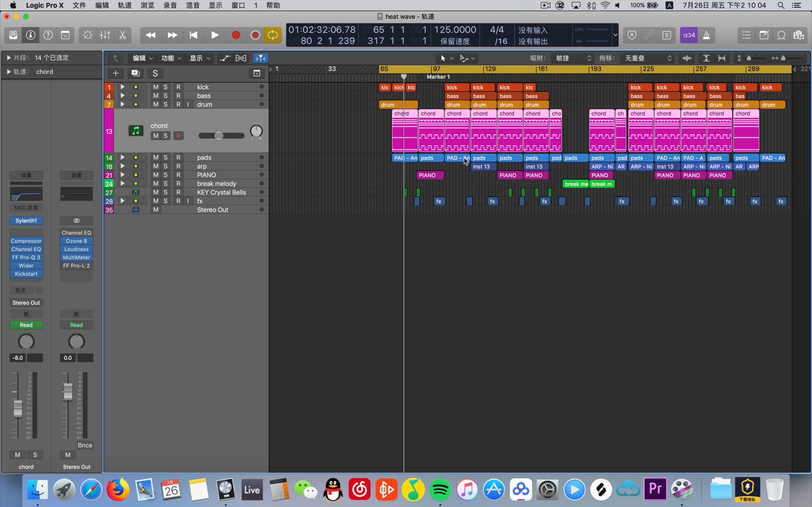This screenshot has height=507, width=812.
Task: Solo the bass track
Action: click(165, 95)
